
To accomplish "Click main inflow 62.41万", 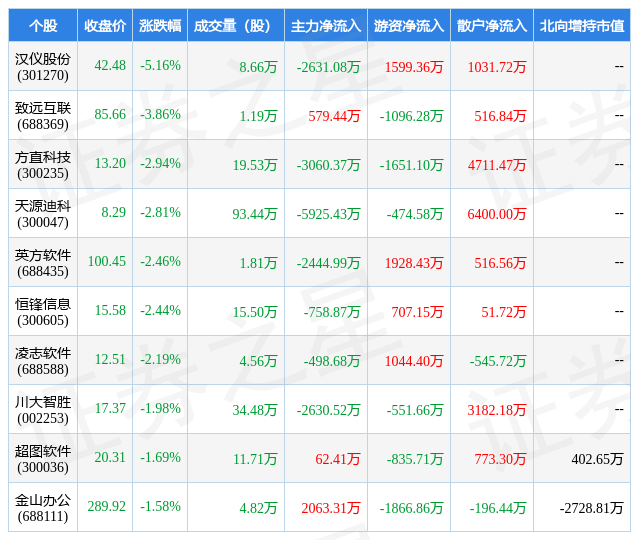I will tap(338, 459).
